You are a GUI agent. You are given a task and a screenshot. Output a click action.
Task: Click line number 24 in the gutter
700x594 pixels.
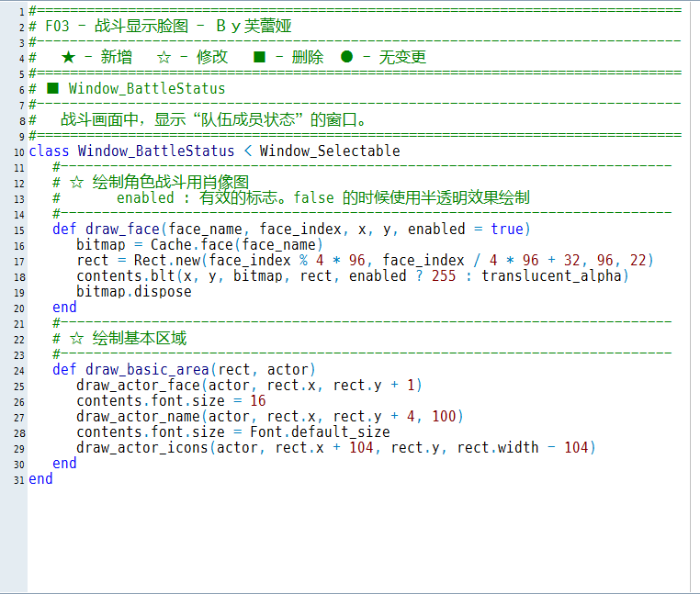tap(18, 371)
